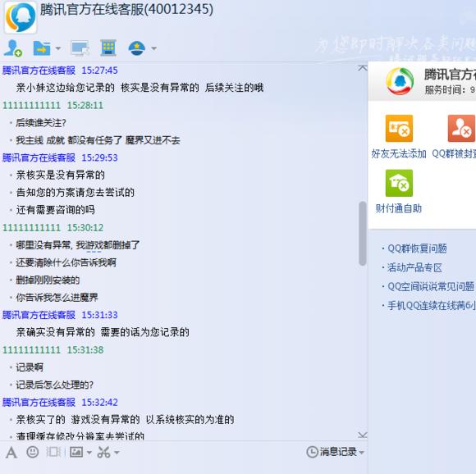Click message 亲确实没有异常的 需要的话为您记录的
476x474 pixels.
pos(103,332)
